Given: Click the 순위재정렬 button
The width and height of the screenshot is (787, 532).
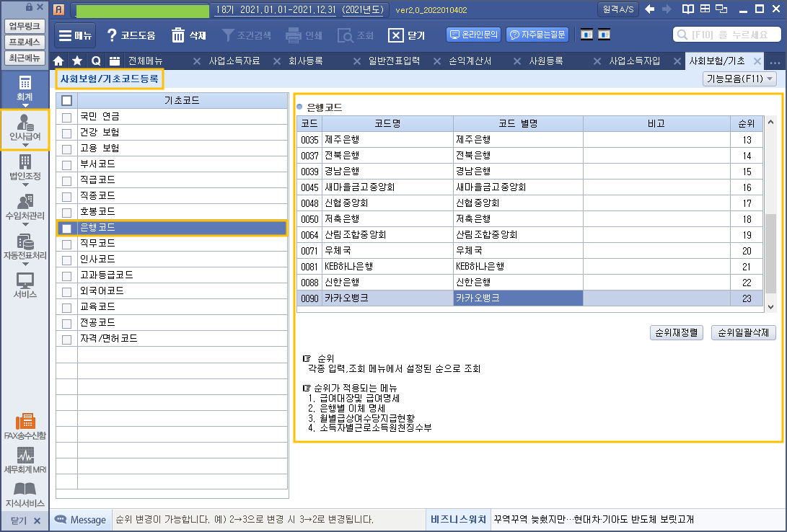Looking at the screenshot, I should click(676, 332).
